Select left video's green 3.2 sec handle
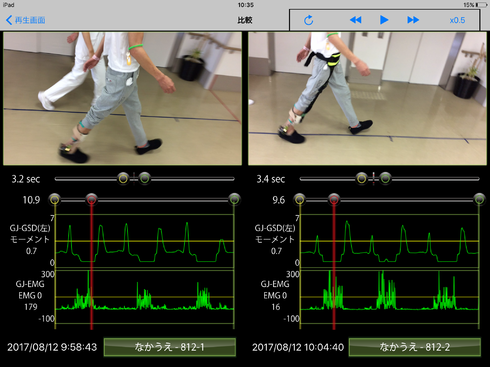 (145, 179)
